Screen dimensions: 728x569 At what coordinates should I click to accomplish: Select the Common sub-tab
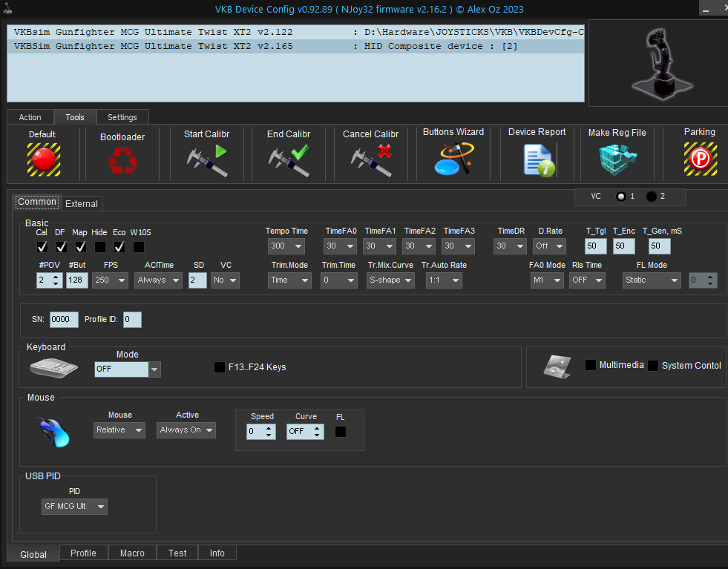pyautogui.click(x=37, y=202)
